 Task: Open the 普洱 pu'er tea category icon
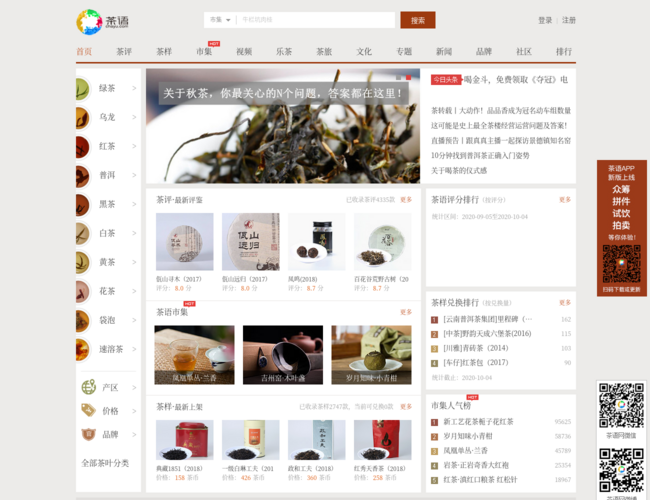[x=82, y=176]
